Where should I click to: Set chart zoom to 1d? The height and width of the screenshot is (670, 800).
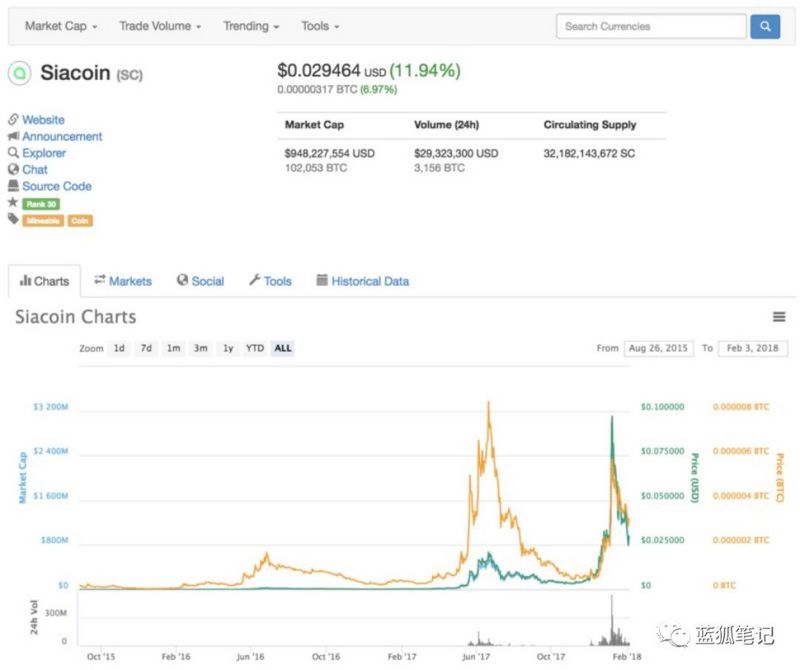[119, 348]
